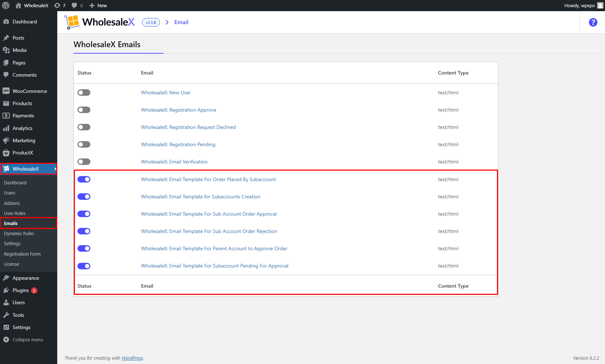Switch on Email Verification toggle

[84, 162]
